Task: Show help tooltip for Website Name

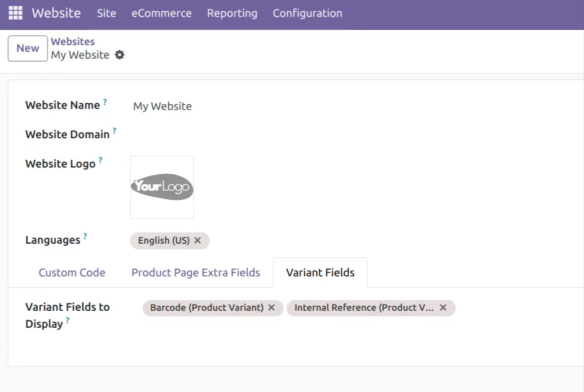Action: click(x=105, y=102)
